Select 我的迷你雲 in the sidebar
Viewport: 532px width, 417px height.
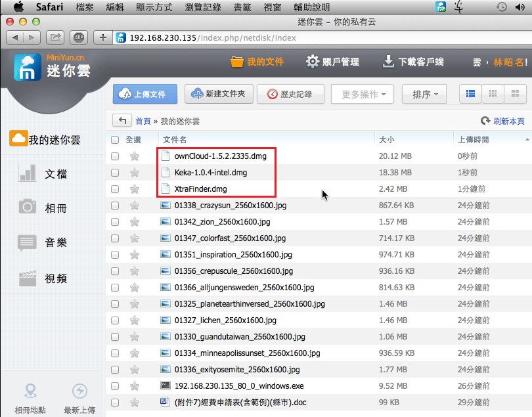(45, 139)
